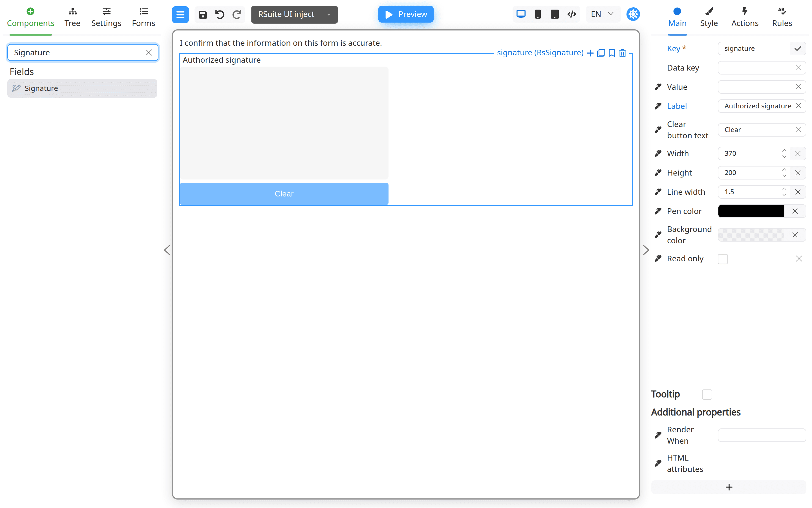Screen dimensions: 812x508
Task: Clear the component search field
Action: [149, 52]
